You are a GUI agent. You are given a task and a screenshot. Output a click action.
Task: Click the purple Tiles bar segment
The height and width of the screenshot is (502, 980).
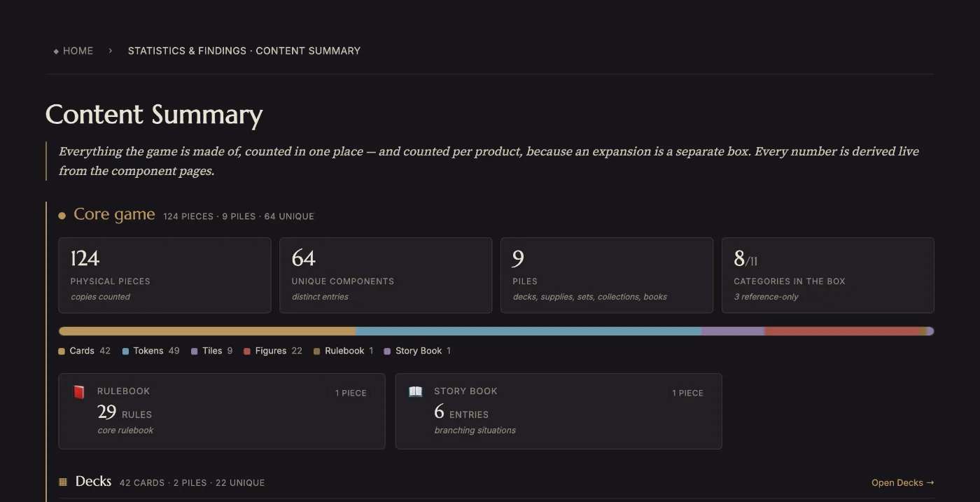733,331
